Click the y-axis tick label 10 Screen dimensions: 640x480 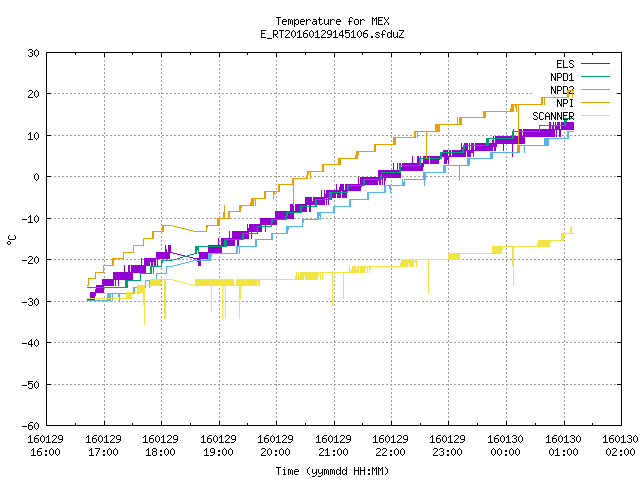click(33, 136)
